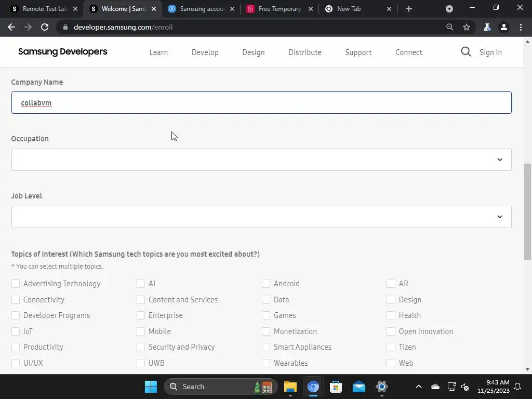
Task: Open the Distribute menu
Action: pyautogui.click(x=305, y=52)
